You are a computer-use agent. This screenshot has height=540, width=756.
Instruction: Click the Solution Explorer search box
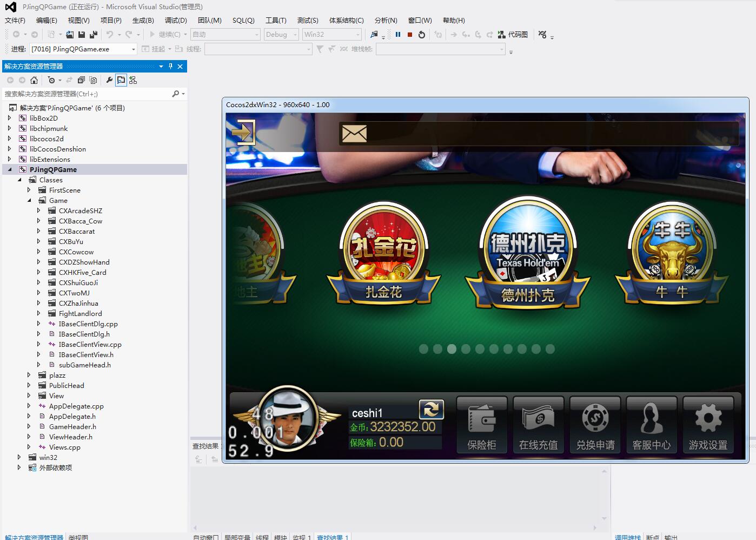[87, 94]
